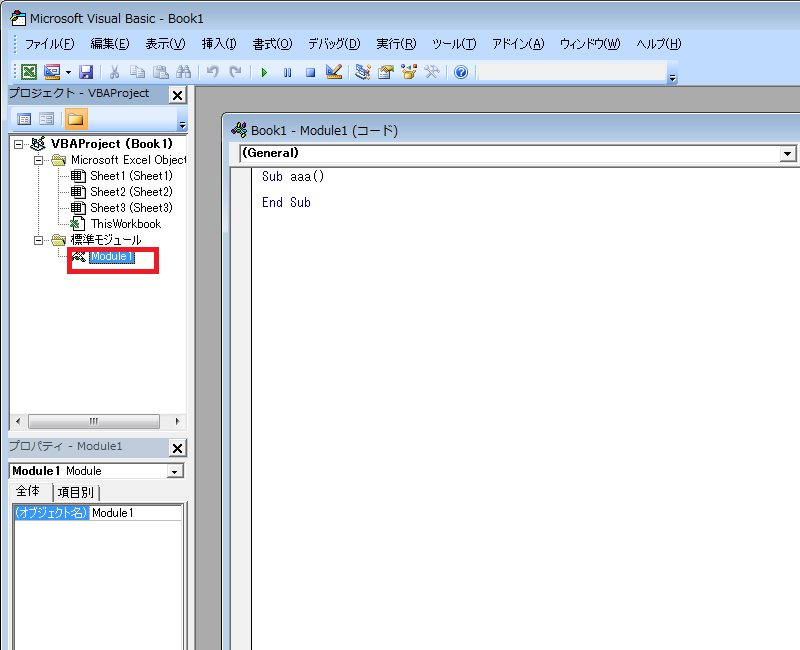Select the Microsoft Excel Objects folder
800x650 pixels.
click(129, 160)
